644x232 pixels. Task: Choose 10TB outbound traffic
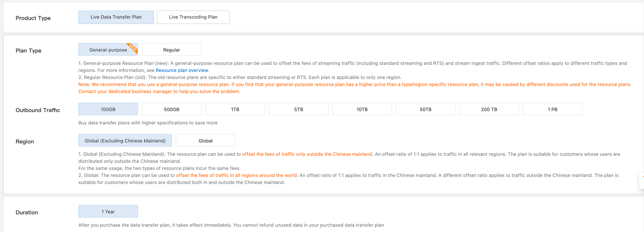pyautogui.click(x=362, y=109)
